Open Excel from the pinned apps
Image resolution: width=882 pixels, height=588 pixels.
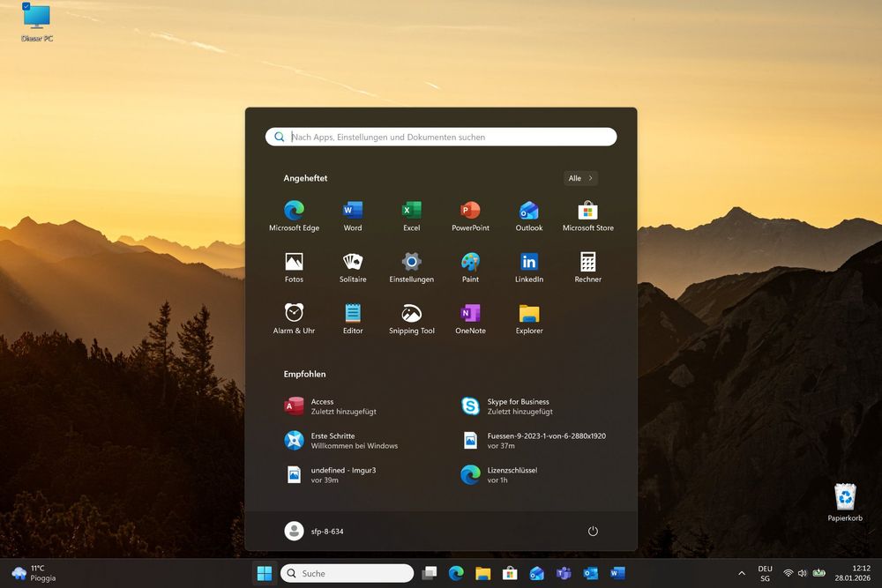(411, 210)
